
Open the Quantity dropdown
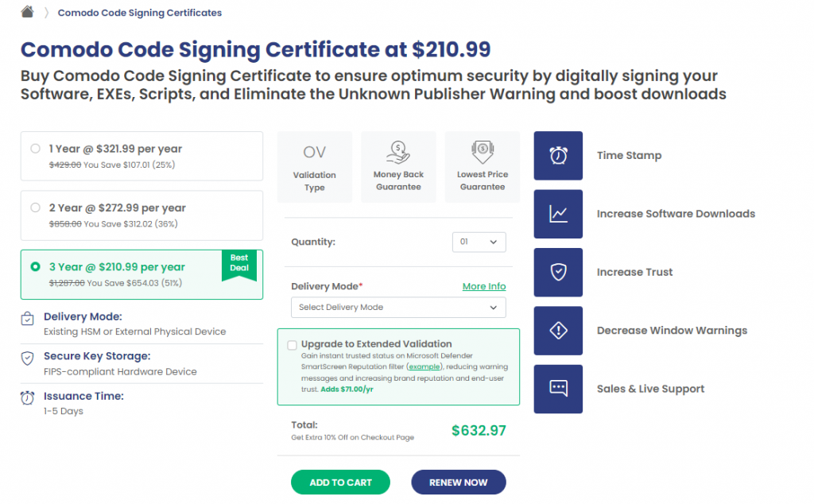479,242
